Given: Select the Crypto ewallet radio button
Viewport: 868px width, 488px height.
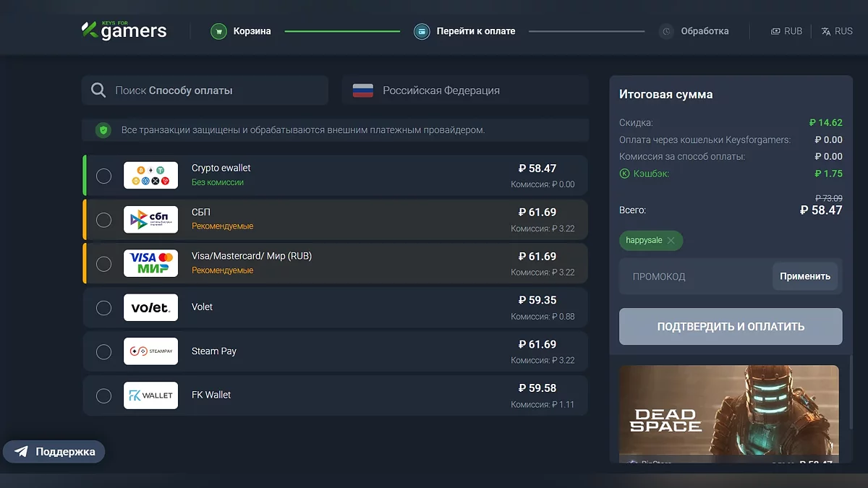Looking at the screenshot, I should pos(104,176).
